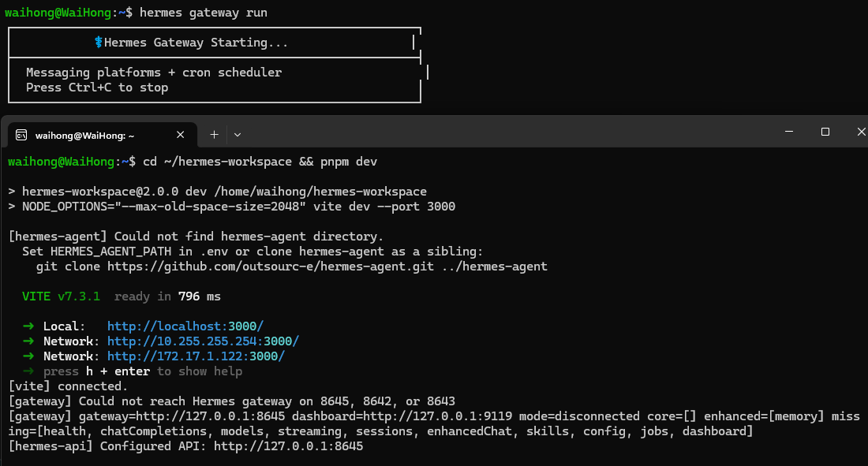Maximize the front terminal window
This screenshot has width=868, height=466.
tap(825, 132)
